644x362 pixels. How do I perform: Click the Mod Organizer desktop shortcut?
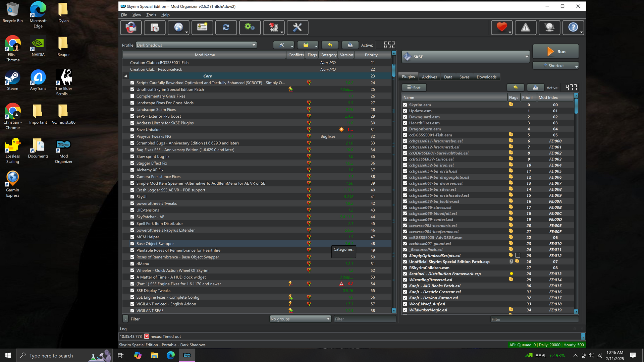[63, 151]
